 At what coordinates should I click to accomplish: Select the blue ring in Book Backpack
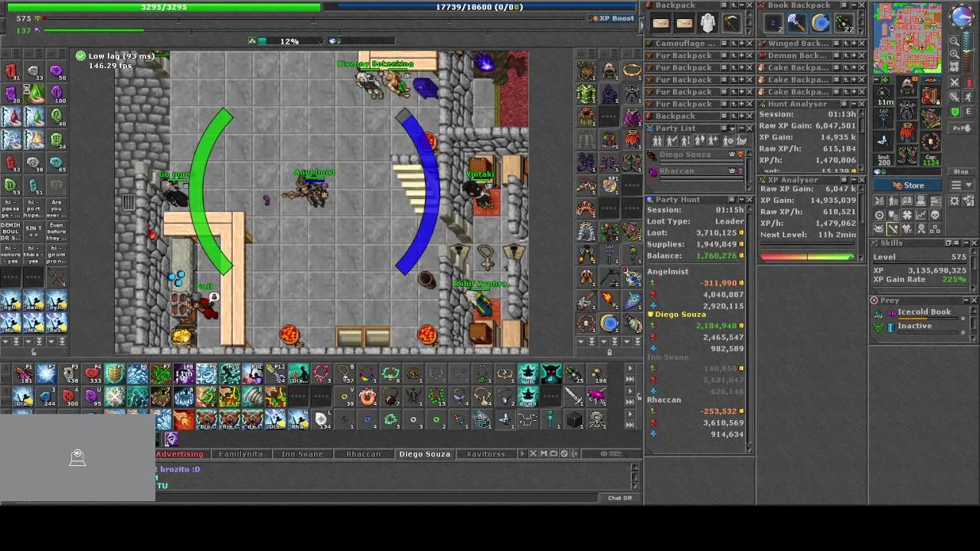[x=820, y=23]
